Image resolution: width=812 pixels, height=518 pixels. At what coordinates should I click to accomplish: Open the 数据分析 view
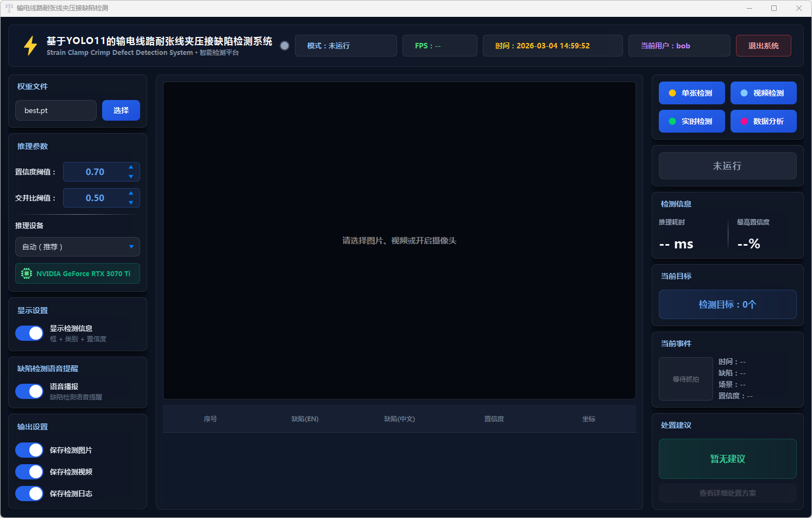point(763,121)
